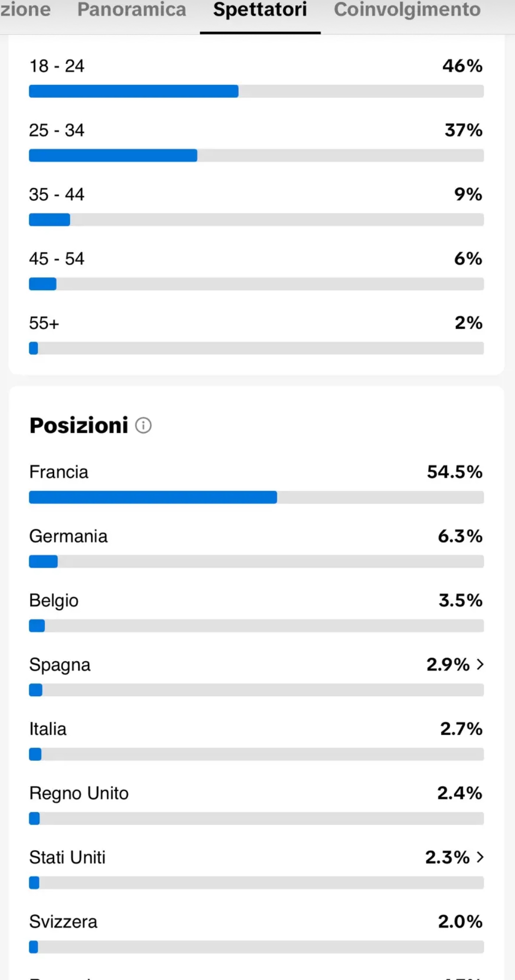515x980 pixels.
Task: Tap the 18 - 24 age bar
Action: pyautogui.click(x=257, y=91)
